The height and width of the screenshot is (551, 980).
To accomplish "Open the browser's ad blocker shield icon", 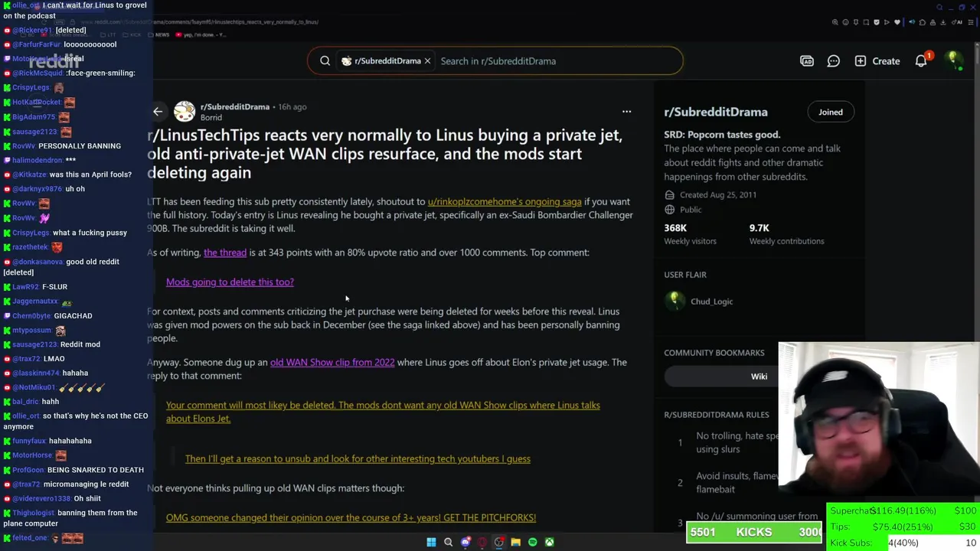I will [x=877, y=22].
